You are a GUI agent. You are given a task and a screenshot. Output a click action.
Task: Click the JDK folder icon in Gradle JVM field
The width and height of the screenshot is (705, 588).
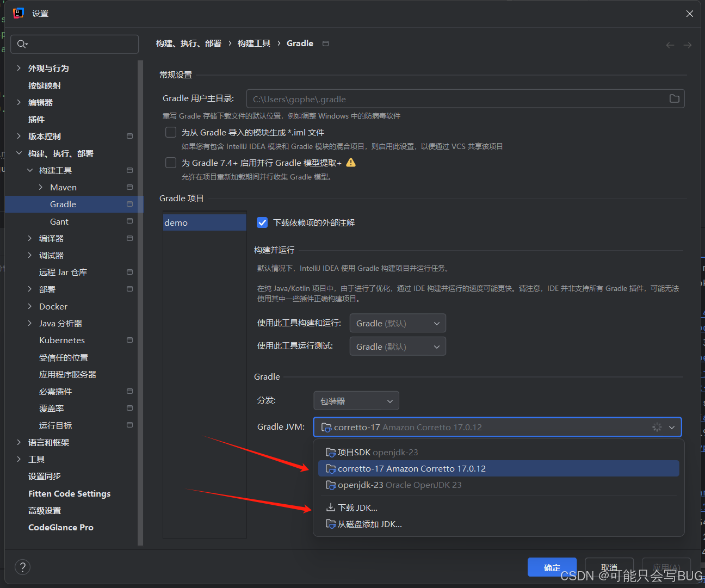pos(326,428)
